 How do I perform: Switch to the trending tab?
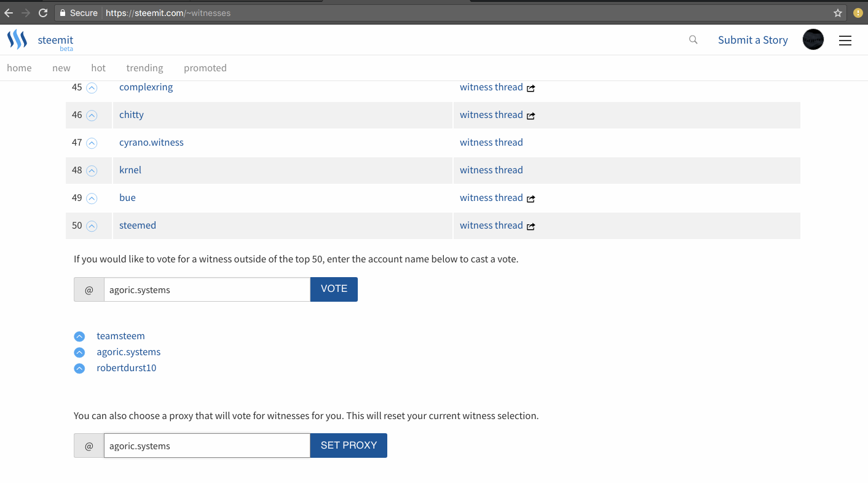coord(144,68)
